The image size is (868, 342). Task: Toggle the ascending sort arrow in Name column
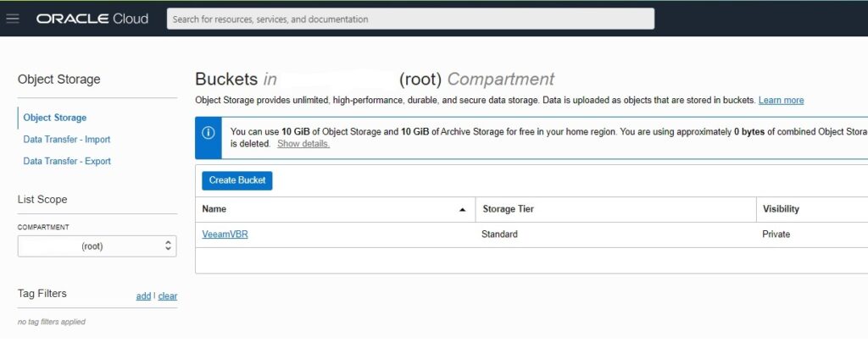tap(462, 209)
